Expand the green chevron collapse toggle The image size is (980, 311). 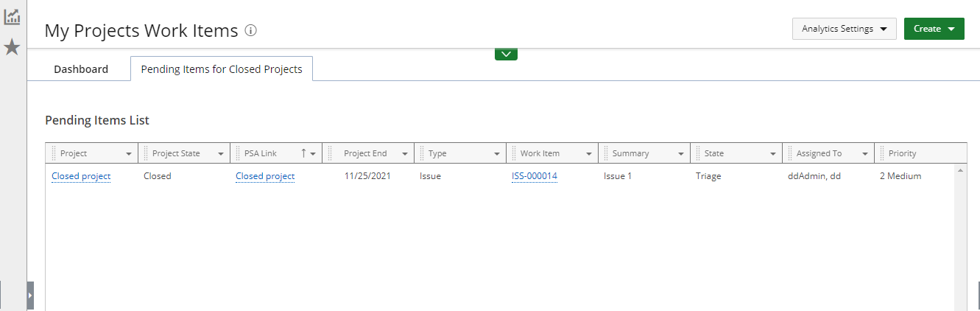506,54
